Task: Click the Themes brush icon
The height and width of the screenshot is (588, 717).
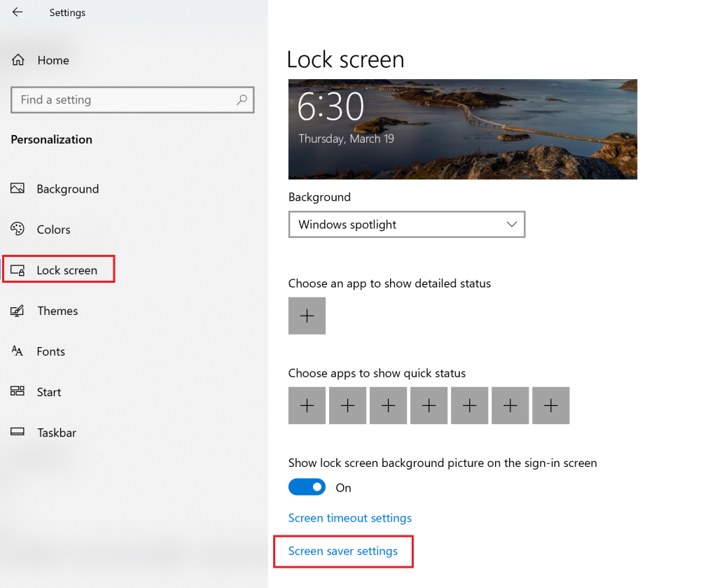Action: click(x=18, y=311)
